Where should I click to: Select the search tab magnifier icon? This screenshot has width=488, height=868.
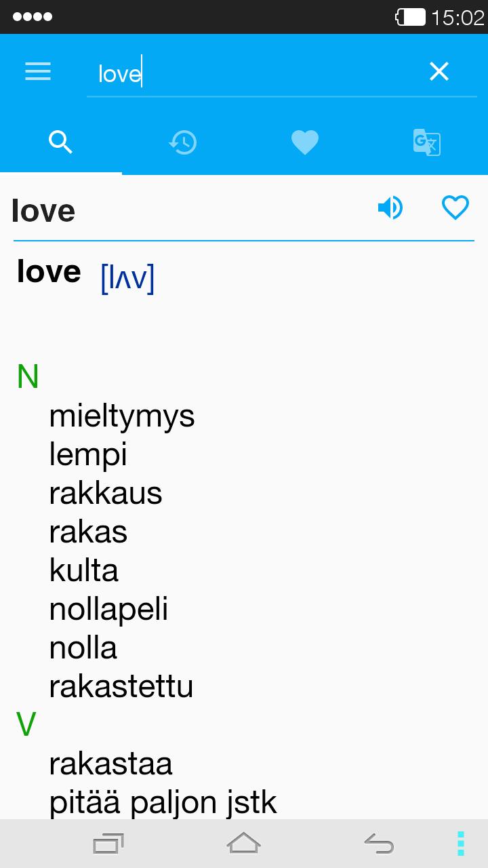coord(61,142)
